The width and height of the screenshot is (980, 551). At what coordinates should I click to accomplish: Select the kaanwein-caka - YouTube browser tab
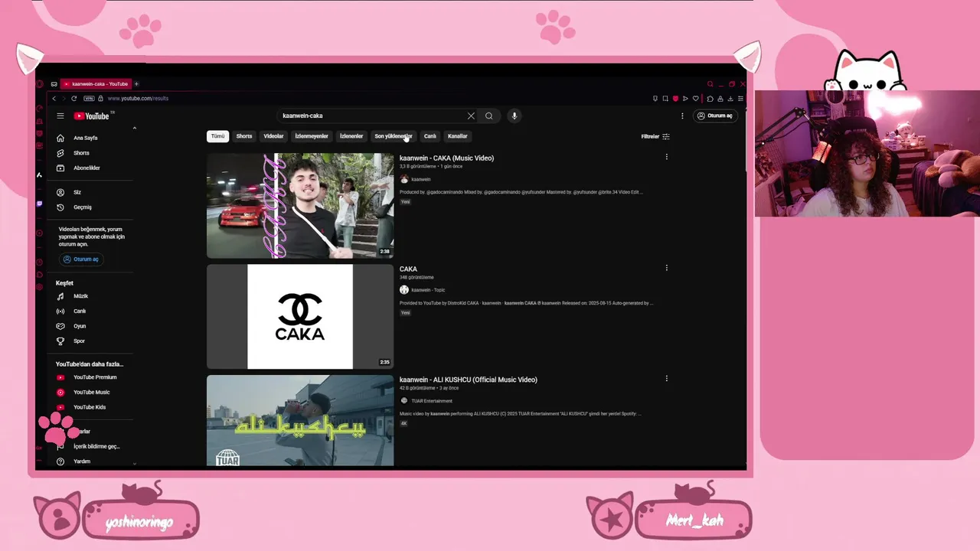(96, 84)
